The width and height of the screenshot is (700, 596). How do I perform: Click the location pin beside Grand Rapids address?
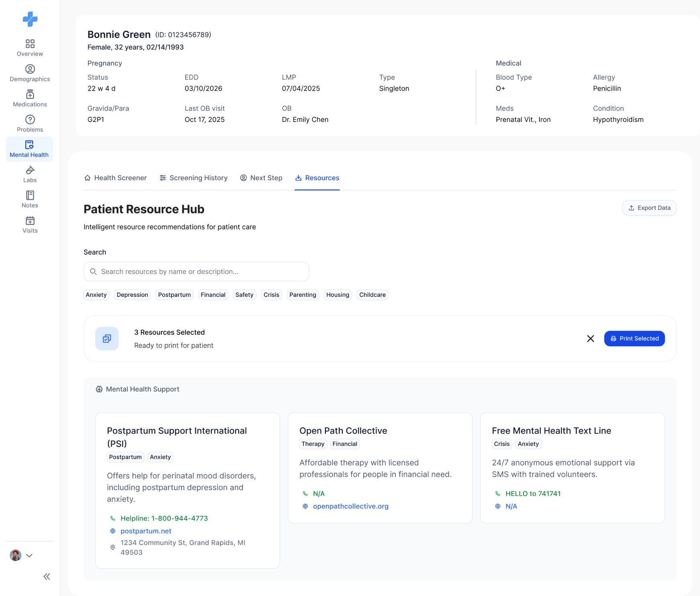click(113, 547)
